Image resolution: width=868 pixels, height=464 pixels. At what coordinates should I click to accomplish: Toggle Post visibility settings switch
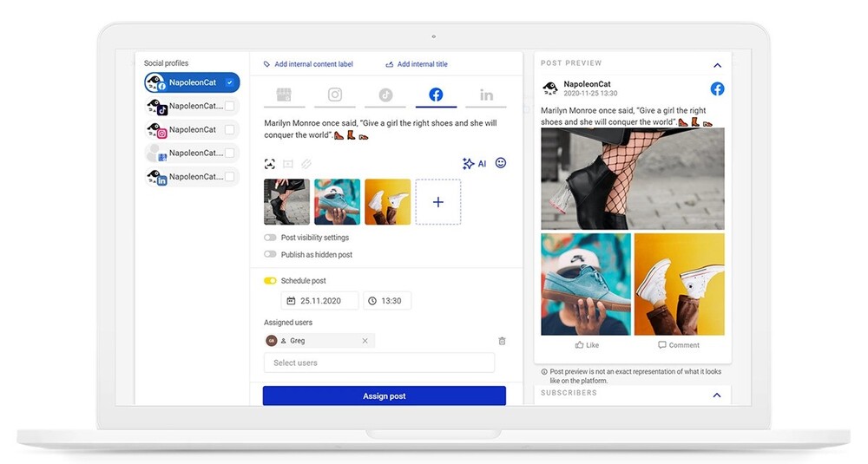point(270,238)
